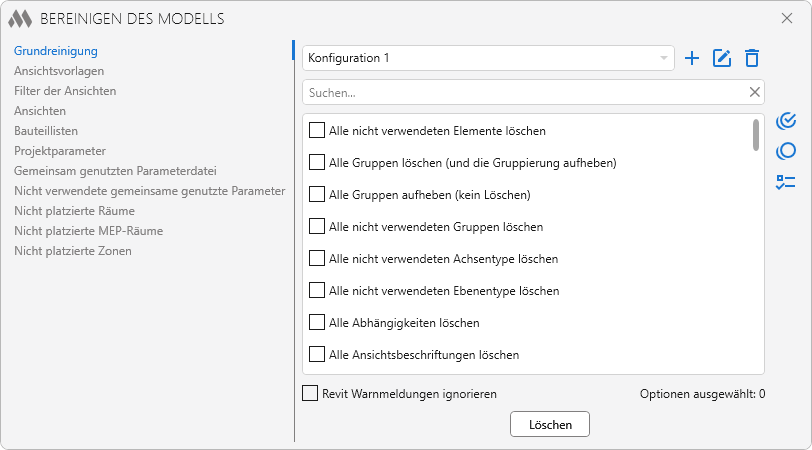Check 'Alle Gruppen aufheben (kein Löschen)'
Screen dimensions: 812x450
pos(317,194)
